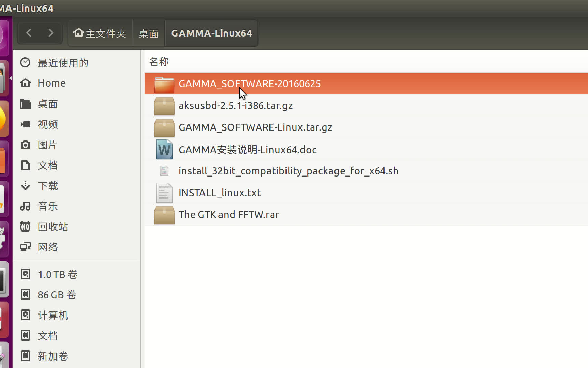
Task: Select INSTALL_linux.txt file name
Action: [x=219, y=193]
